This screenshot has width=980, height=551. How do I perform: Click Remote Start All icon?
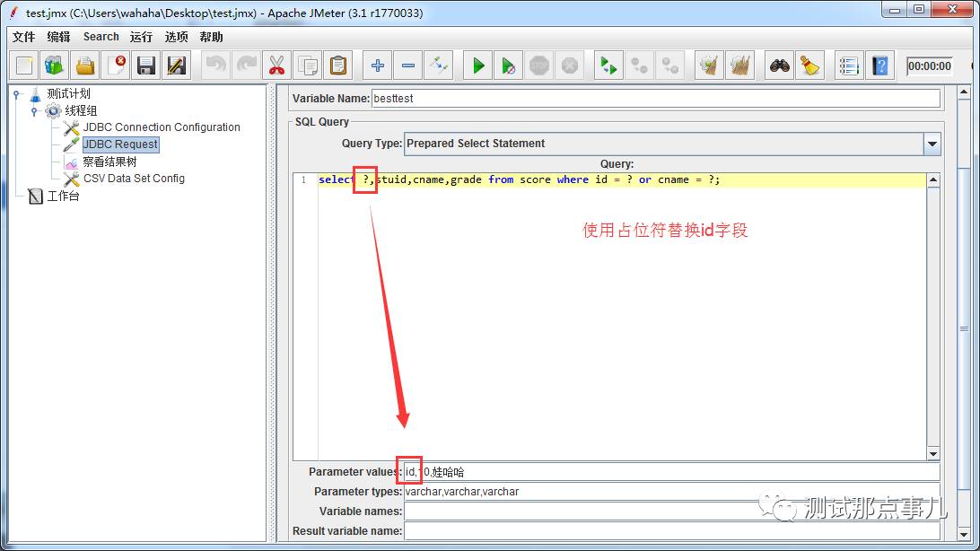(608, 66)
